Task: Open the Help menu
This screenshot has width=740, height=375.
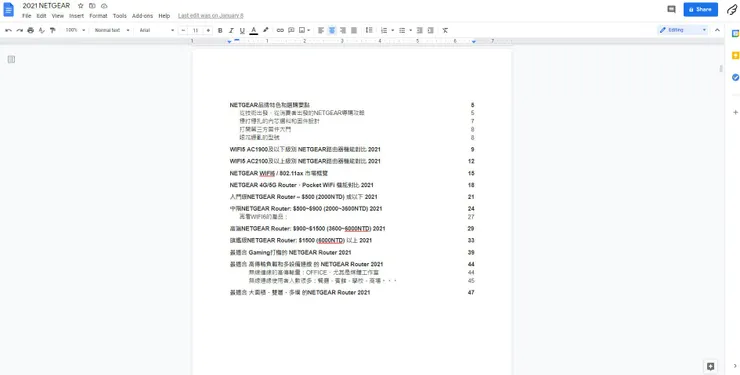Action: pos(164,16)
